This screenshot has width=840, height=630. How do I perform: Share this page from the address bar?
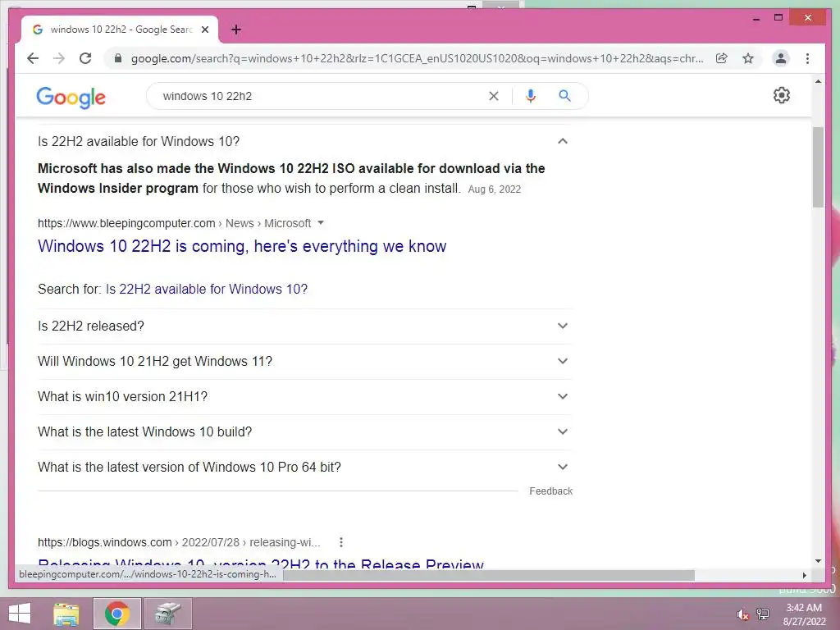[722, 58]
